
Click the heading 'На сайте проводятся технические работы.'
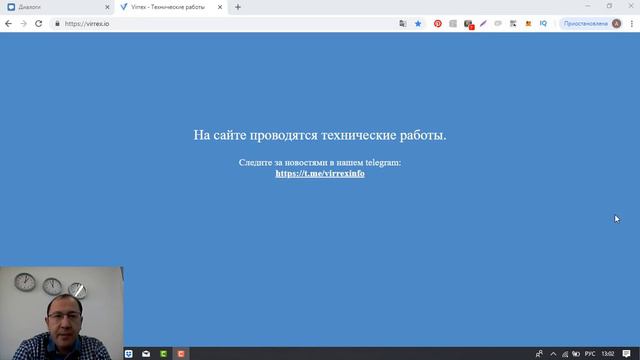(x=320, y=135)
